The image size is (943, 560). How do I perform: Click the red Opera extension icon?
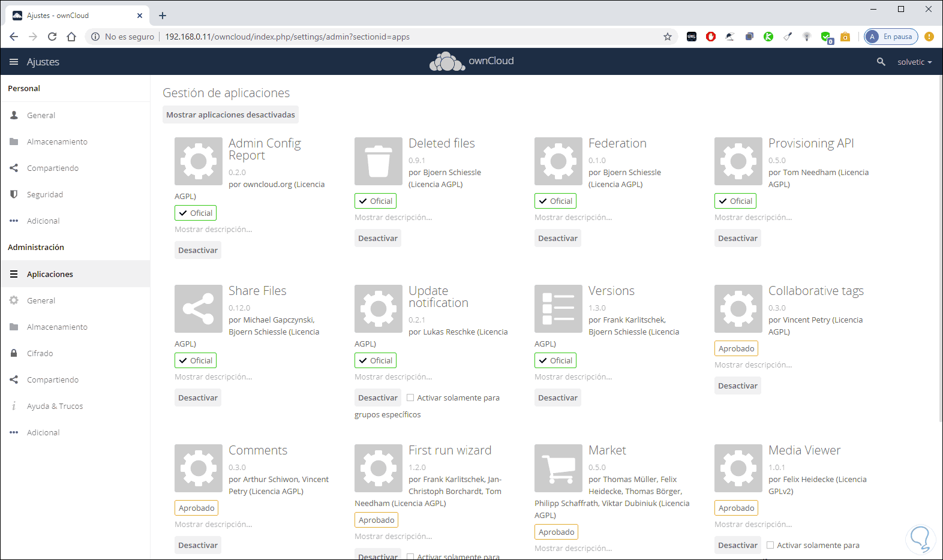click(711, 37)
